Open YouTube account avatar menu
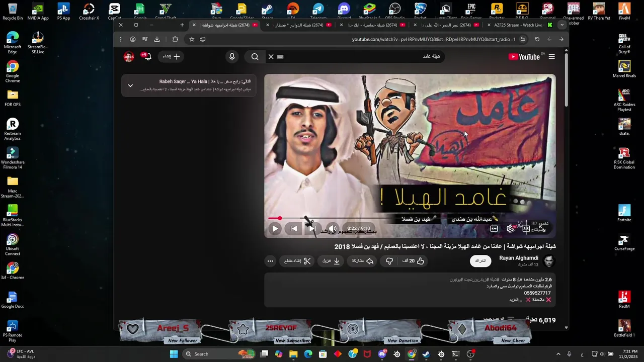The width and height of the screenshot is (644, 362). tap(129, 57)
